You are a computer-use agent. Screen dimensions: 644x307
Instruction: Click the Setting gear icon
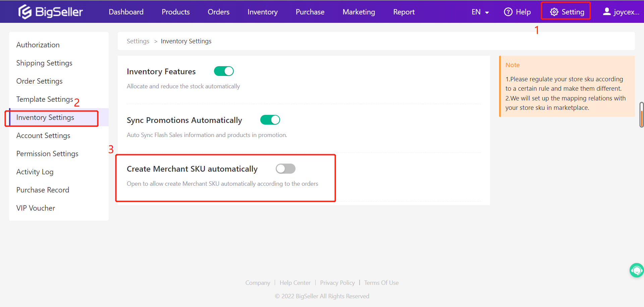(554, 12)
